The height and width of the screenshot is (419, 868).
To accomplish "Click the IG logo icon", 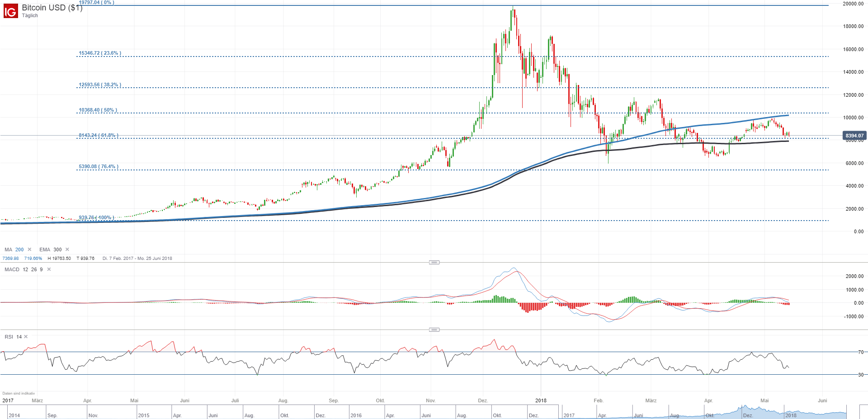I will [x=10, y=11].
